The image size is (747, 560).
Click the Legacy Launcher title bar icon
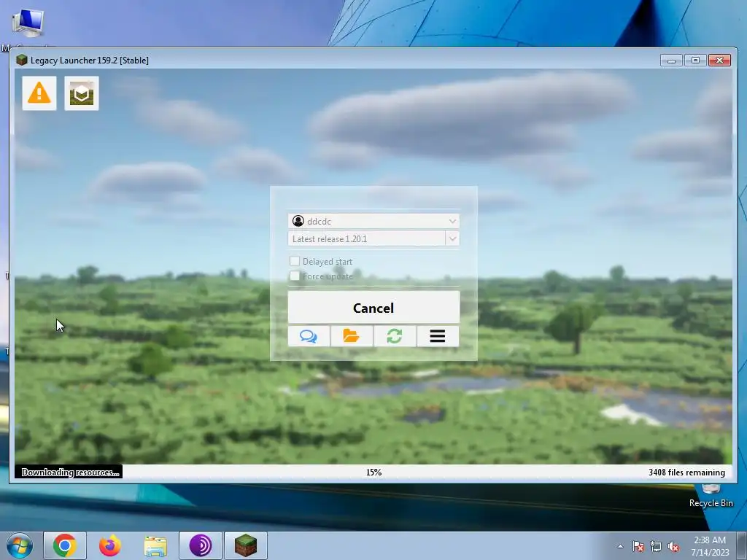click(x=21, y=60)
